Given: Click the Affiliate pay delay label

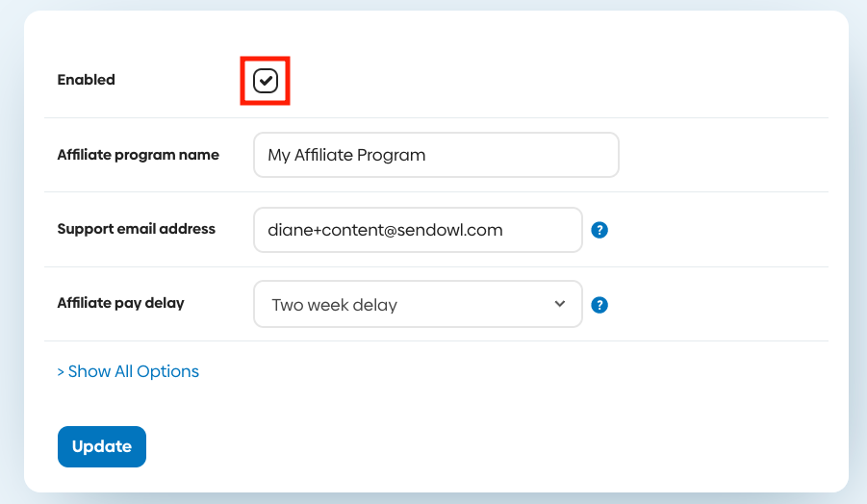Looking at the screenshot, I should pyautogui.click(x=121, y=303).
